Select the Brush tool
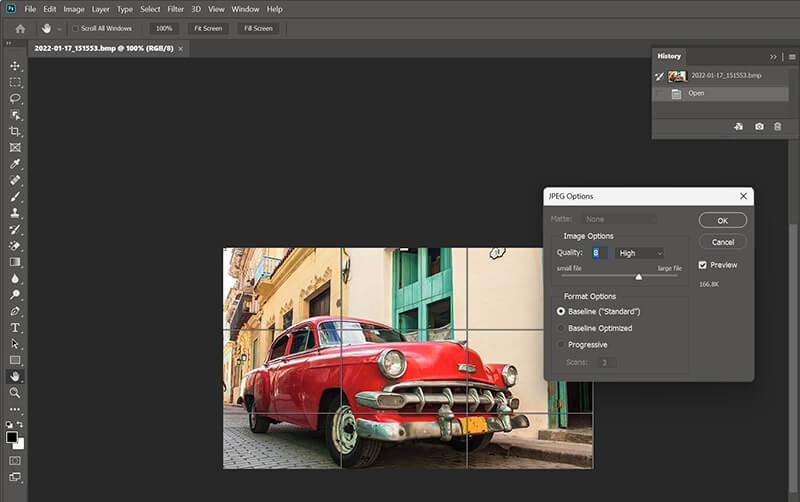Image resolution: width=800 pixels, height=502 pixels. pos(15,196)
